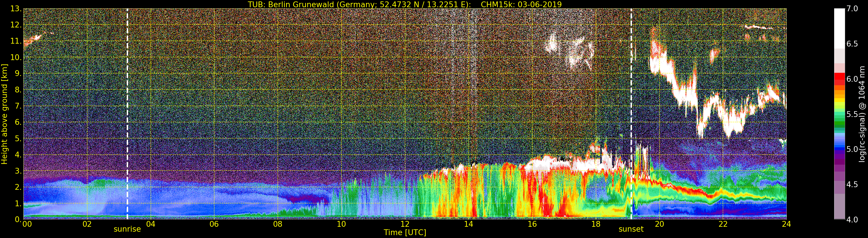Select the 06 tick on the time axis
This screenshot has height=238, width=868.
214,224
